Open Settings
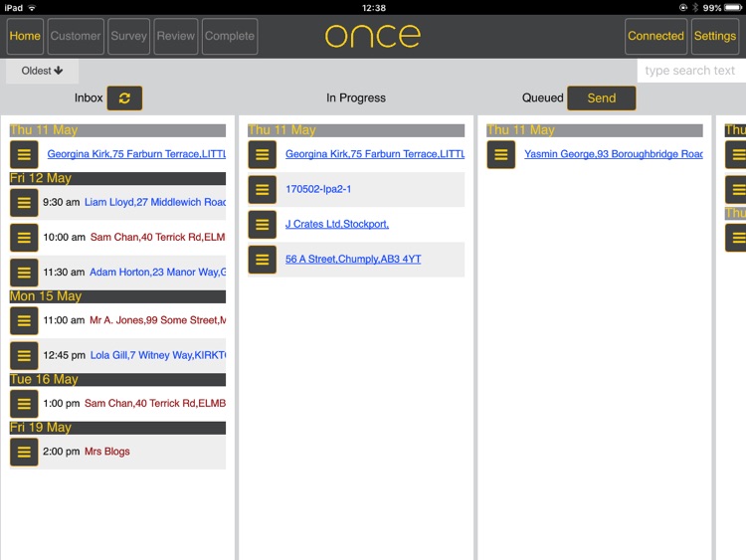The width and height of the screenshot is (746, 560). pyautogui.click(x=714, y=36)
